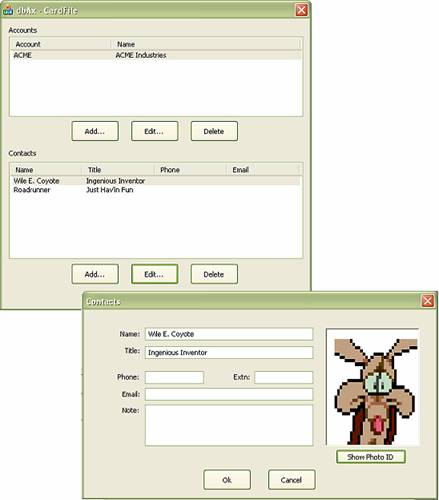Click Ok in the Contacts dialog
Viewport: 439px width, 500px height.
tap(227, 480)
